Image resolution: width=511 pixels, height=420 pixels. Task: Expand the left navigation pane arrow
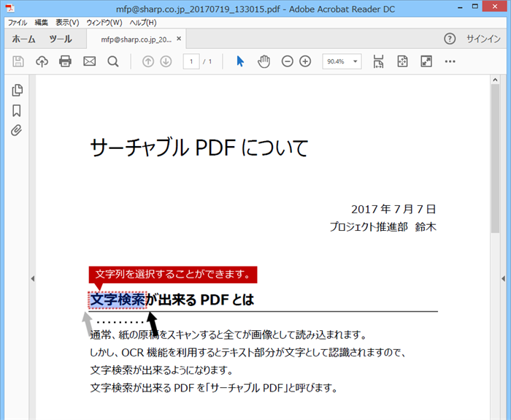[x=33, y=278]
